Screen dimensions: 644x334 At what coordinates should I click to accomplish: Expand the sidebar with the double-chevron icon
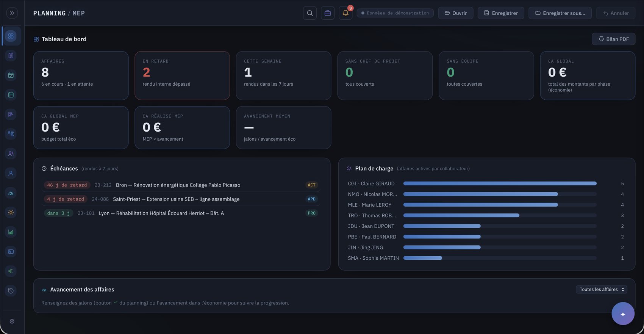12,13
